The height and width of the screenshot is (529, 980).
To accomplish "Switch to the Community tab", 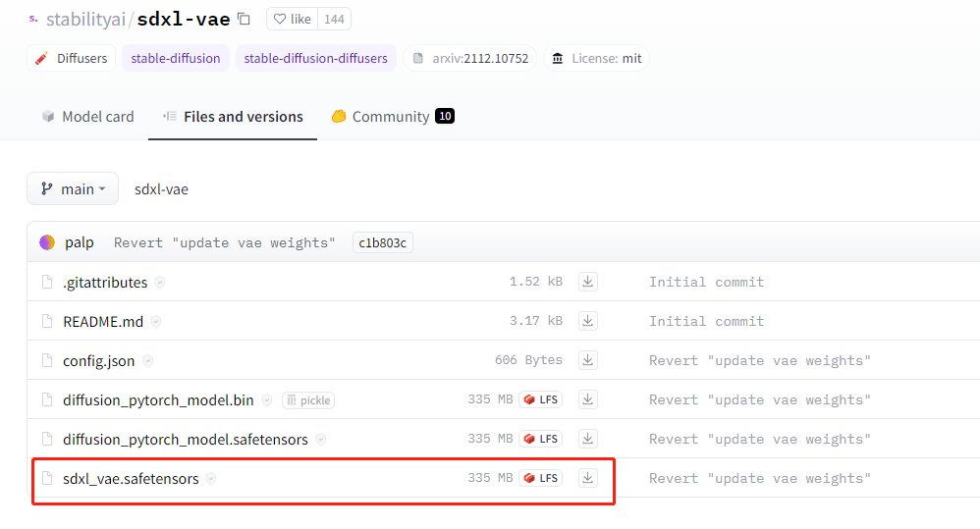I will (x=393, y=117).
